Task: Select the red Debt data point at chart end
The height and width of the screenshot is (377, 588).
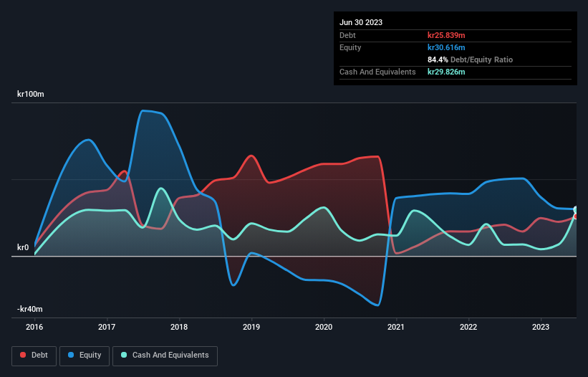Action: pyautogui.click(x=576, y=216)
